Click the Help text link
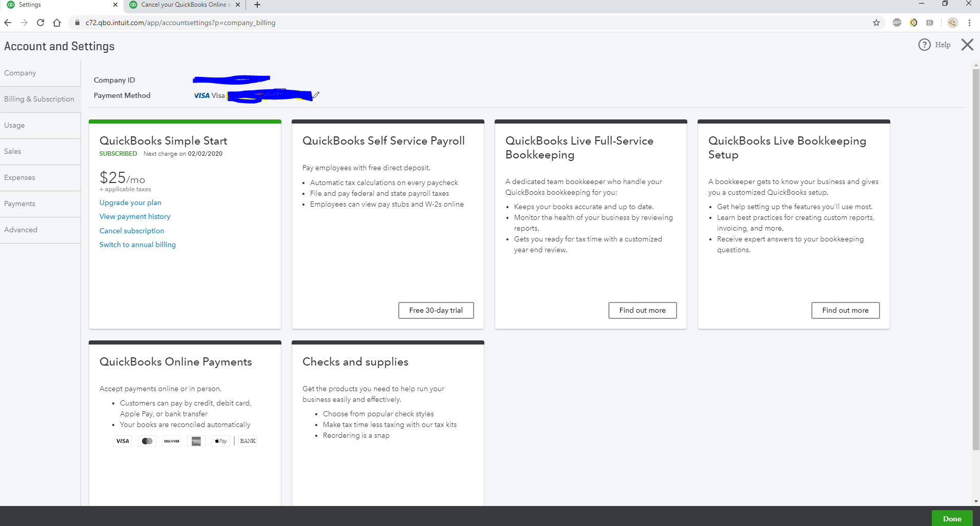980x526 pixels. tap(943, 45)
